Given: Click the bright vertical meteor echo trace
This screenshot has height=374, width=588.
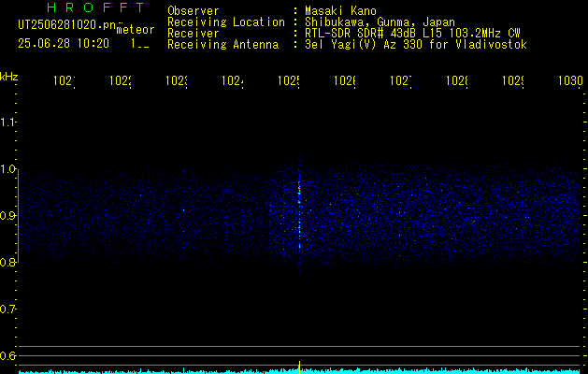Looking at the screenshot, I should pyautogui.click(x=299, y=216).
